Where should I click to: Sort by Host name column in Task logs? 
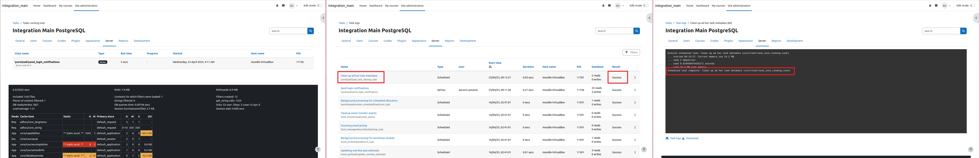coord(549,67)
